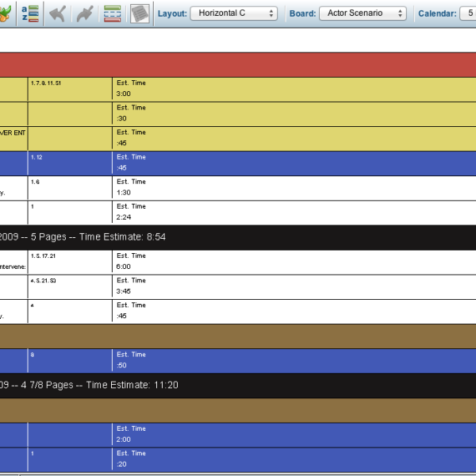The image size is (476, 476).
Task: Open the Board dropdown showing Actor Scenario
Action: coord(362,13)
